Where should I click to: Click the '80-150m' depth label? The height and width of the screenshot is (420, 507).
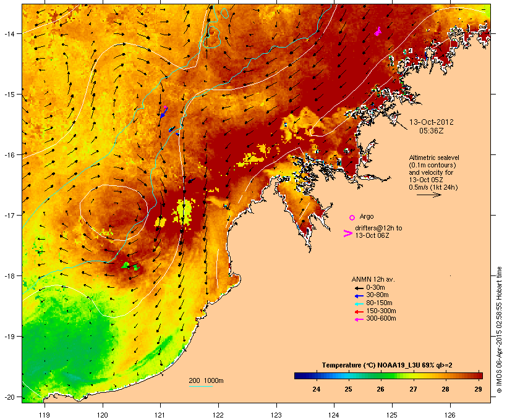pos(379,303)
